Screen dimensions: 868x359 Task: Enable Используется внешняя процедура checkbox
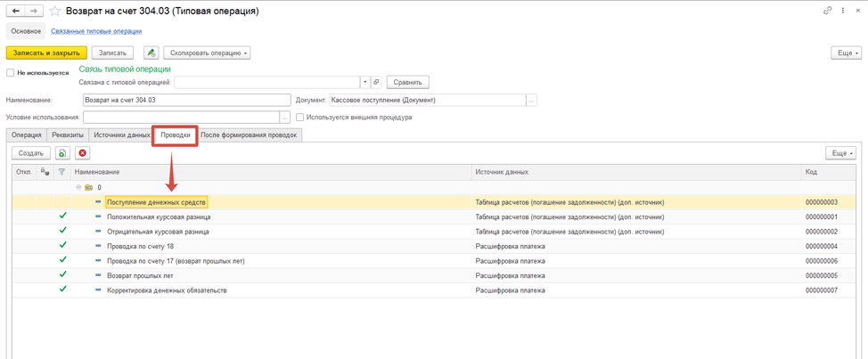coord(299,118)
